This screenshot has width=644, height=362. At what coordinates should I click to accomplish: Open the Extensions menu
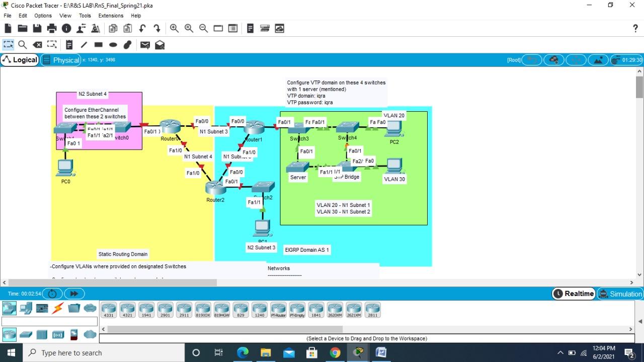pyautogui.click(x=110, y=16)
